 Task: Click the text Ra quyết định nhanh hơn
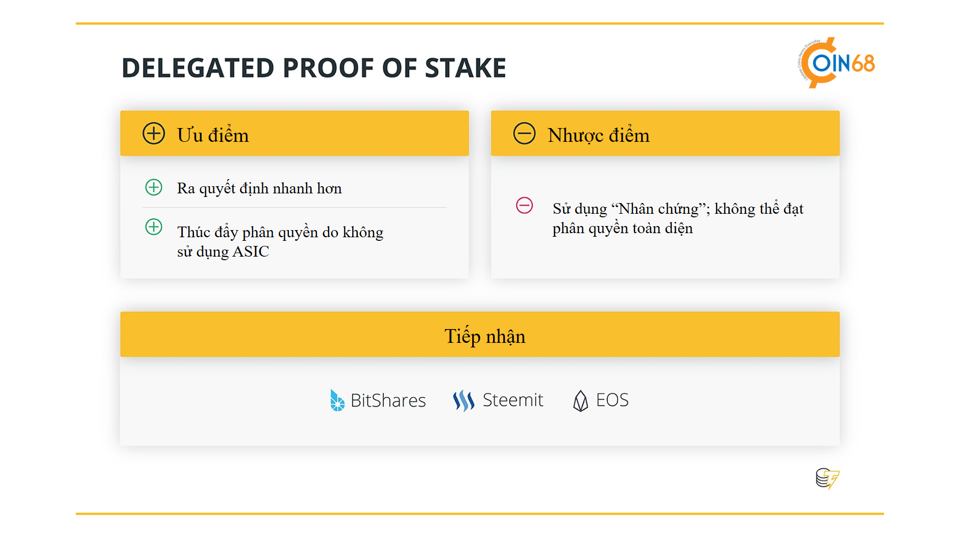(259, 188)
